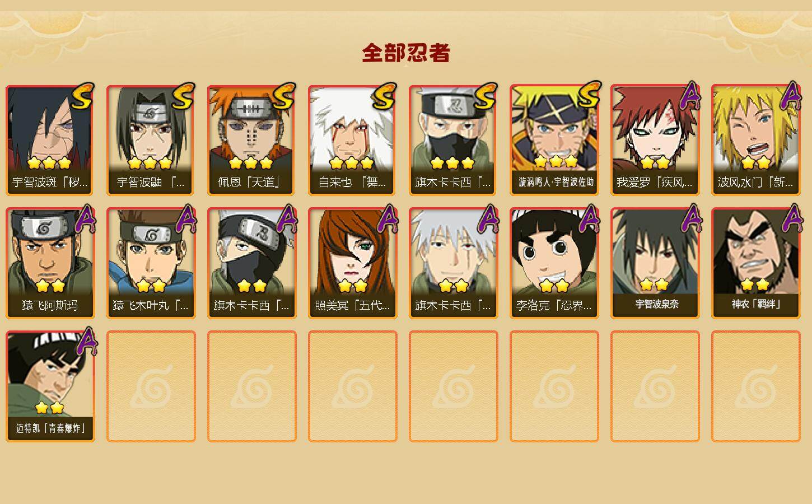Click the A rank badge on 我爱罗
Viewport: 812px width, 504px height.
click(x=690, y=96)
